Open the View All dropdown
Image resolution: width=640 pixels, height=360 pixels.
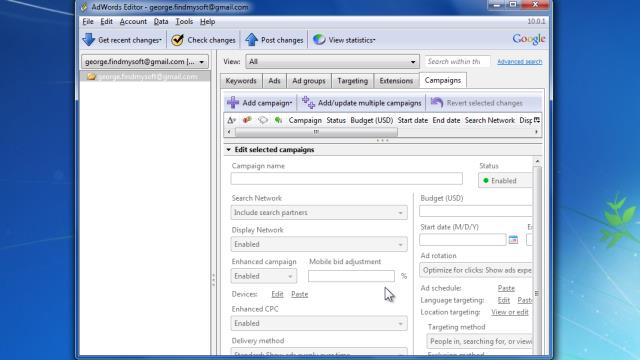332,62
